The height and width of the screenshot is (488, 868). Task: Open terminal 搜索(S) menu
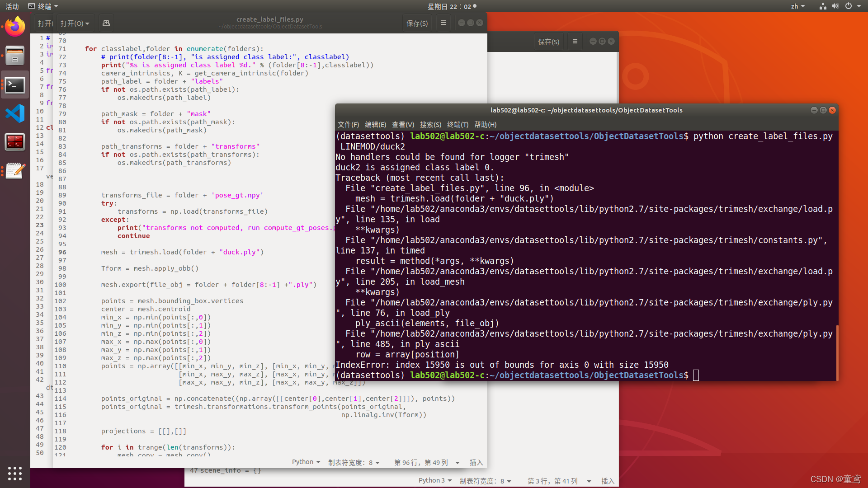[430, 125]
